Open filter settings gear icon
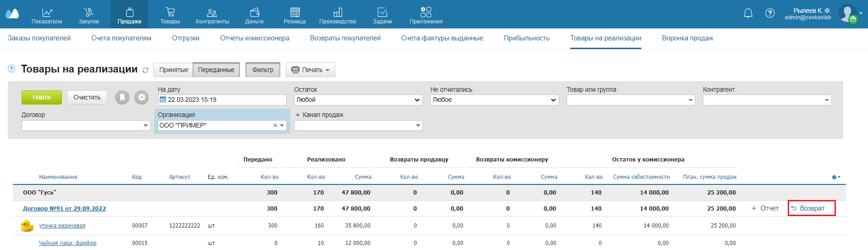Screen dimensions: 868x250 pyautogui.click(x=141, y=97)
